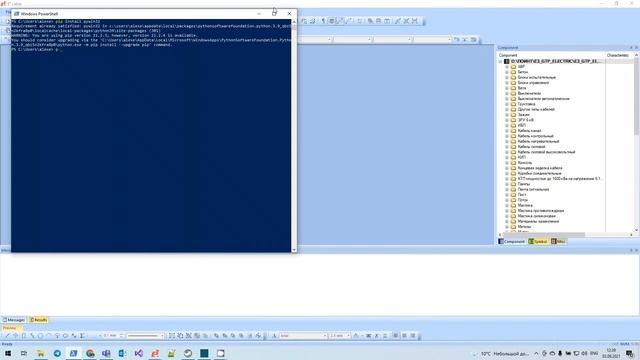
Task: Click PowerShell window scrollbar up arrow
Action: (x=294, y=22)
